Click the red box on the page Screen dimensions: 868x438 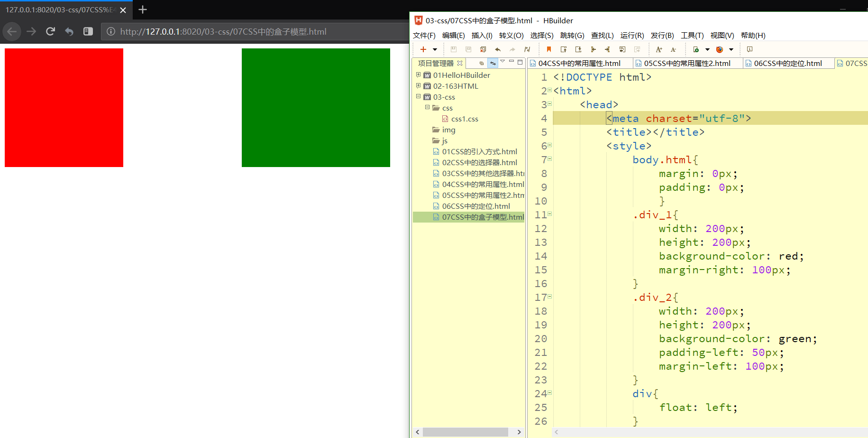click(64, 108)
